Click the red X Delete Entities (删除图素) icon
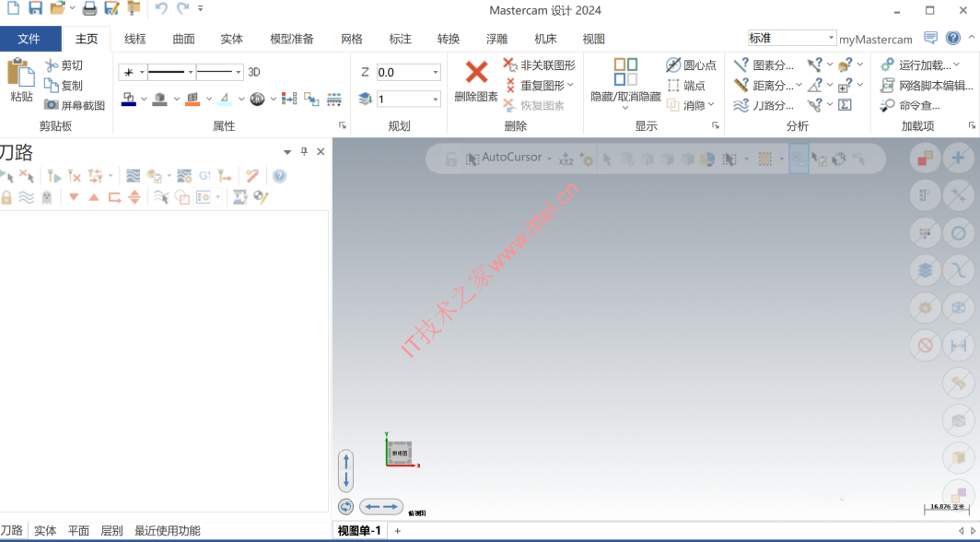980x542 pixels. [x=476, y=72]
